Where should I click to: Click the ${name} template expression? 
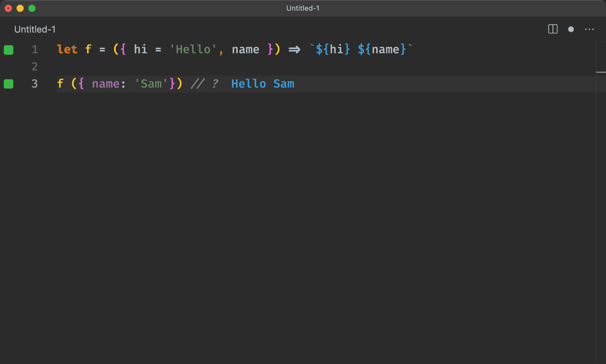(x=382, y=49)
